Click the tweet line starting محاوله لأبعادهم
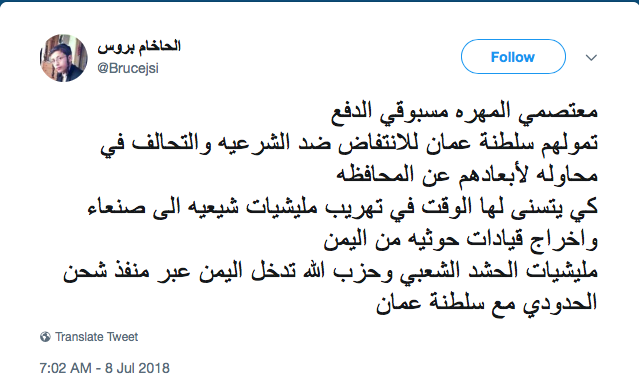Viewport: 639px width, 384px height. (467, 176)
